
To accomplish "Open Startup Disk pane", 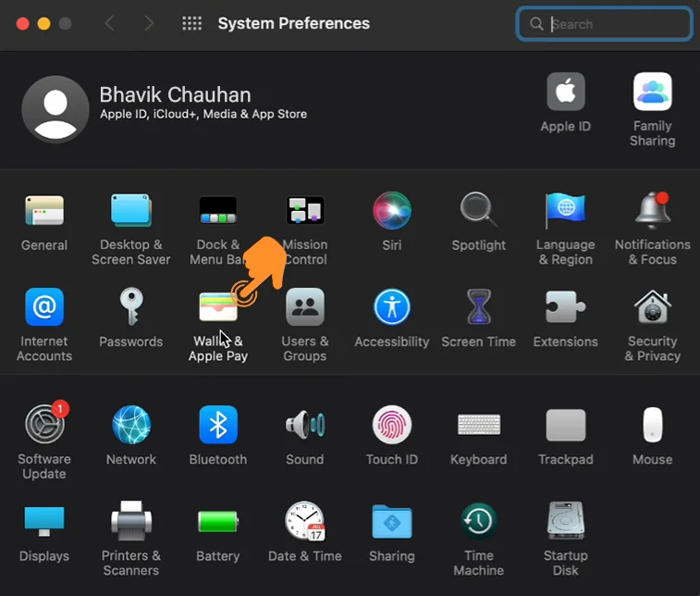I will pos(565,521).
